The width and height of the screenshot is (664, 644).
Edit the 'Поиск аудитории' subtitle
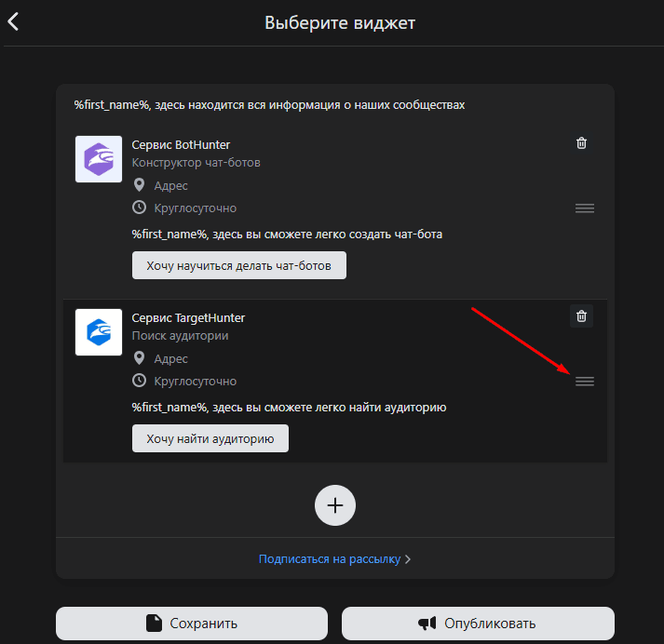coord(180,336)
